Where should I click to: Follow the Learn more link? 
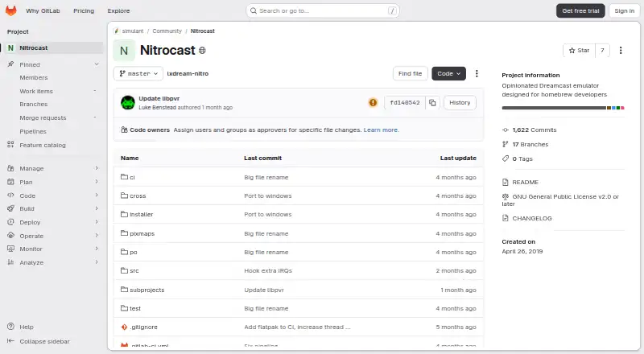click(x=381, y=130)
